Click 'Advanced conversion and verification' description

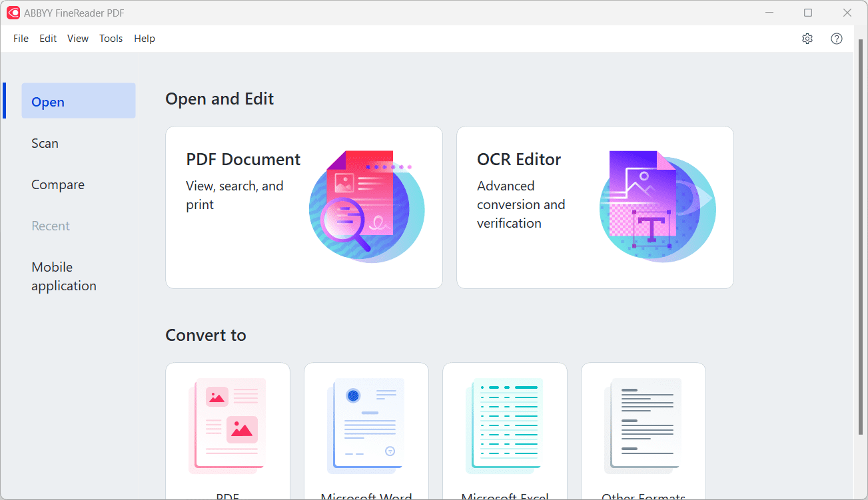click(x=521, y=204)
